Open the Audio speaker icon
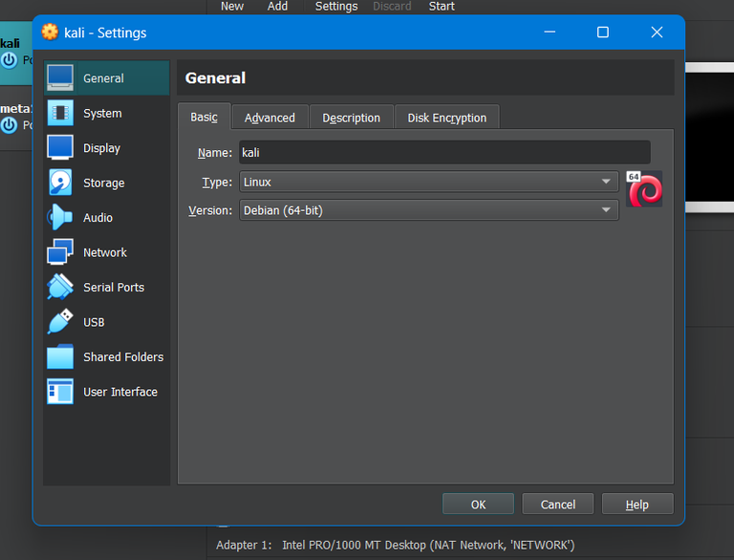Viewport: 734px width, 560px height. click(x=60, y=217)
